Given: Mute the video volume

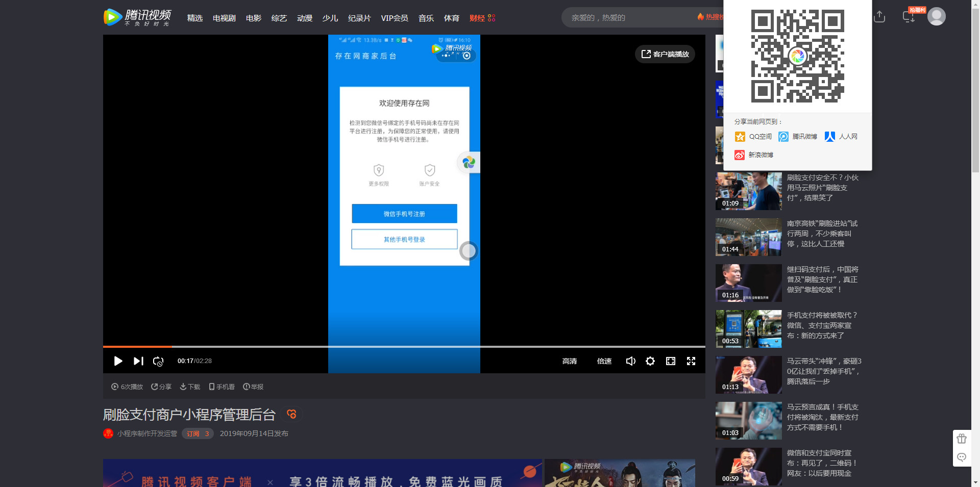Looking at the screenshot, I should click(x=630, y=361).
